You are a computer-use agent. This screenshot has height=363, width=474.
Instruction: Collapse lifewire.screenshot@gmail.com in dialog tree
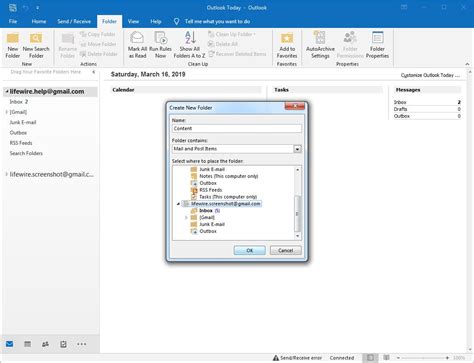pyautogui.click(x=178, y=204)
